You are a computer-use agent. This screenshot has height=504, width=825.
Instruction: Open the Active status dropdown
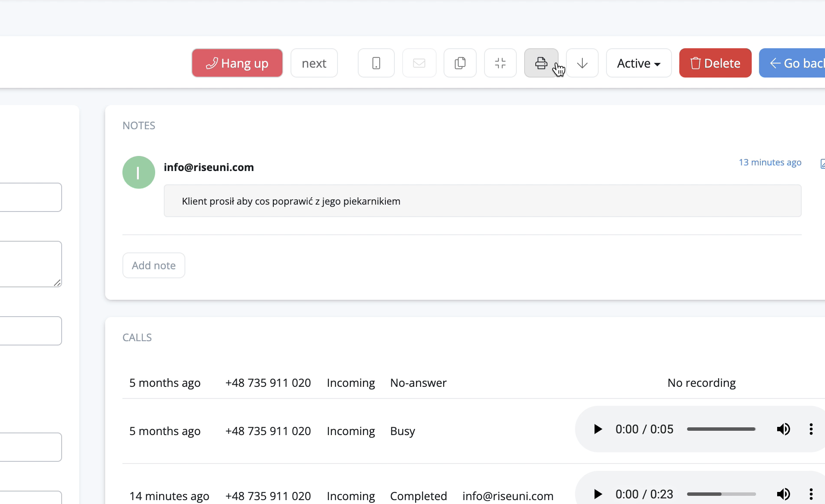[x=638, y=63]
